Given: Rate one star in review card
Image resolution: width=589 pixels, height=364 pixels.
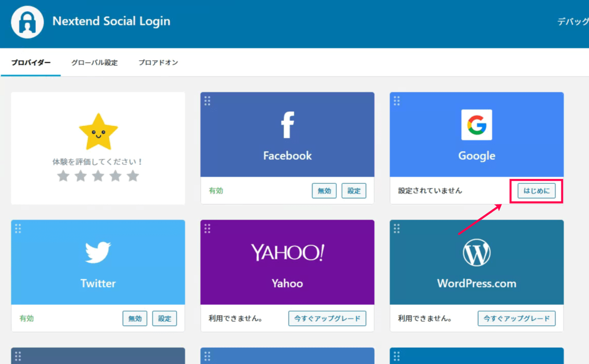Looking at the screenshot, I should click(63, 176).
